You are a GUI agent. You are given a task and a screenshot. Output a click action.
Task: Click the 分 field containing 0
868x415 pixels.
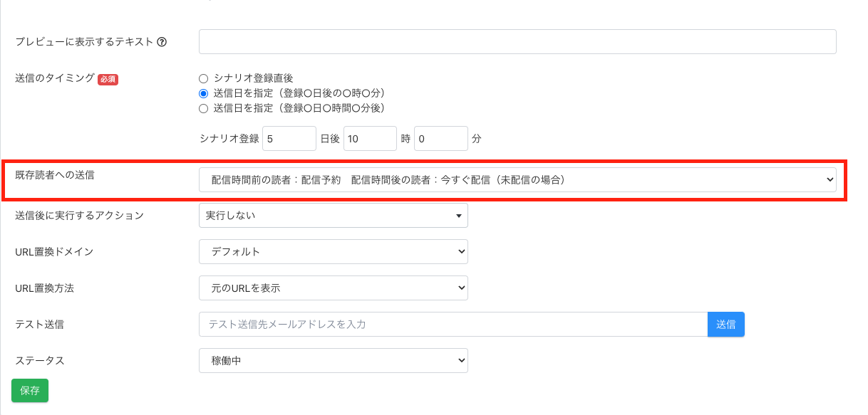[440, 139]
